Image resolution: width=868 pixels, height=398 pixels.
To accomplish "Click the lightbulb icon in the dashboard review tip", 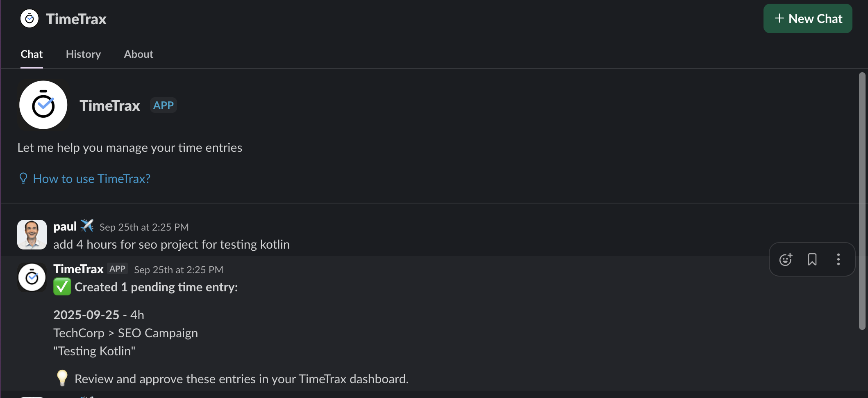I will click(62, 378).
